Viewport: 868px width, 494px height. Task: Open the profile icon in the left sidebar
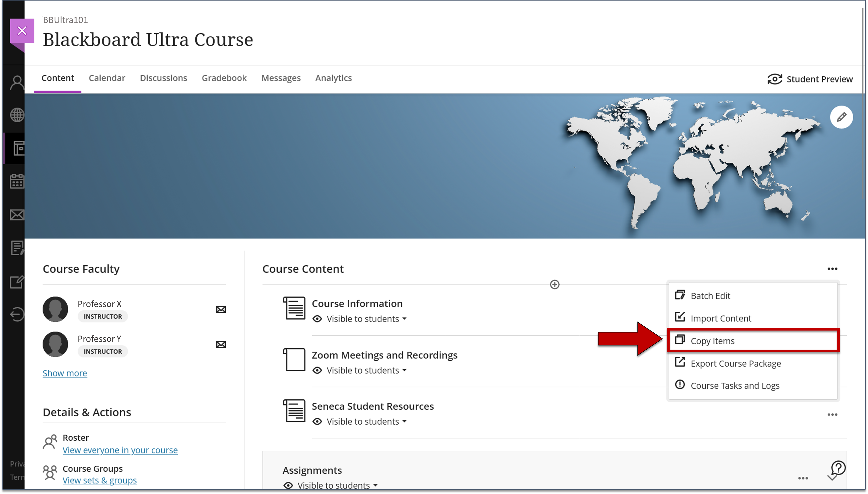(17, 83)
